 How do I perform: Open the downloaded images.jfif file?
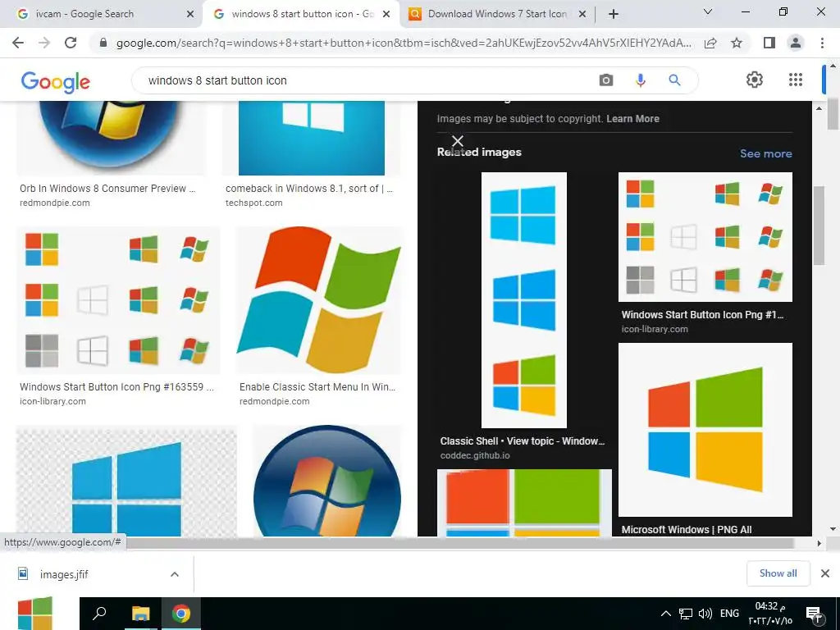pyautogui.click(x=64, y=574)
